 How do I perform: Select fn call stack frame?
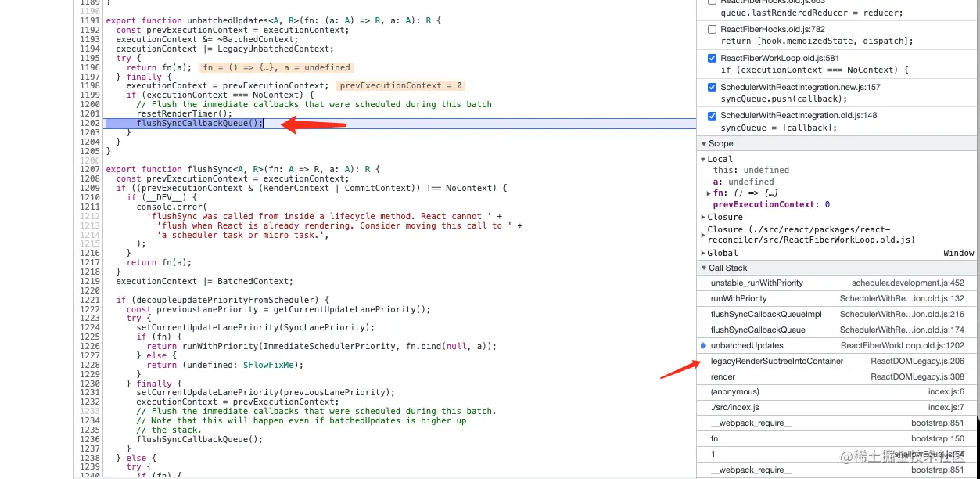[x=838, y=438]
